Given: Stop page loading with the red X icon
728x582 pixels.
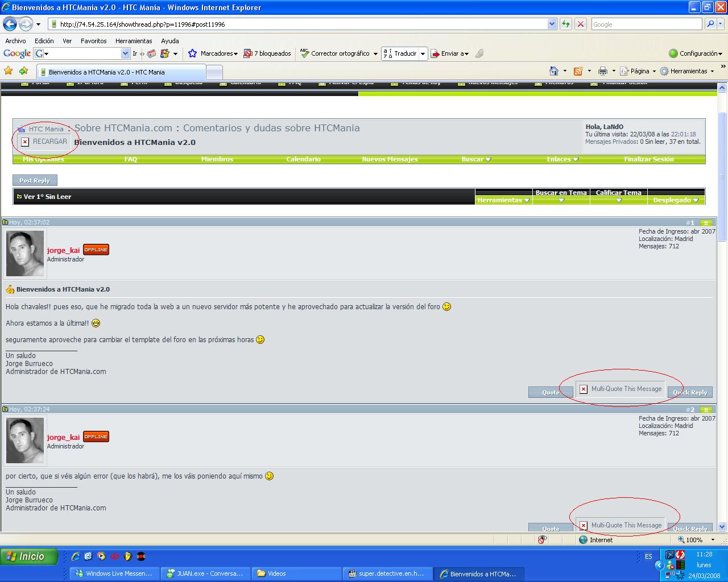Looking at the screenshot, I should click(581, 24).
